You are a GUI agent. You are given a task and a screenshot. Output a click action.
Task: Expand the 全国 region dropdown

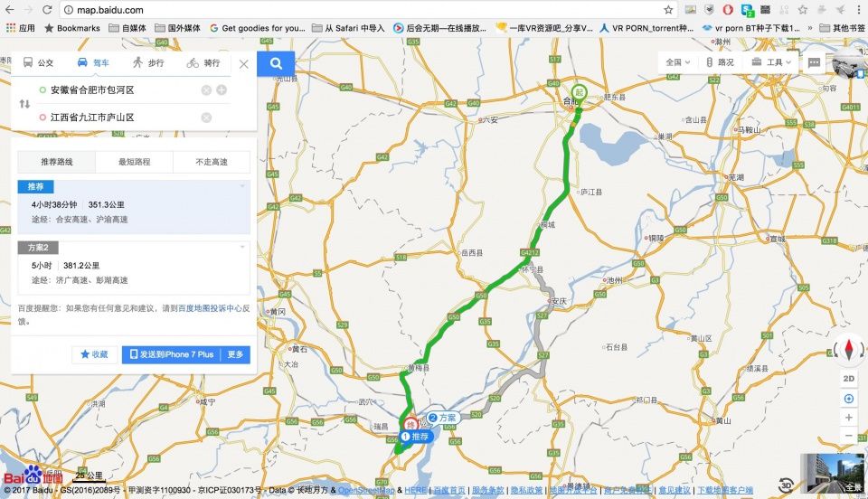pos(678,62)
